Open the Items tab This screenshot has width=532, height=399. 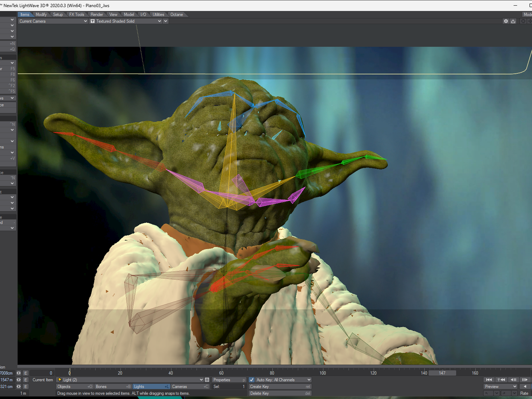25,15
